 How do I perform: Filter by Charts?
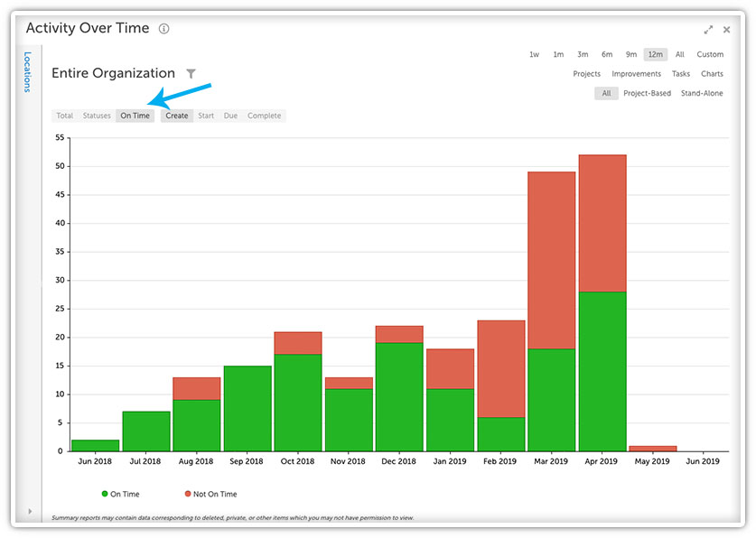pos(712,74)
